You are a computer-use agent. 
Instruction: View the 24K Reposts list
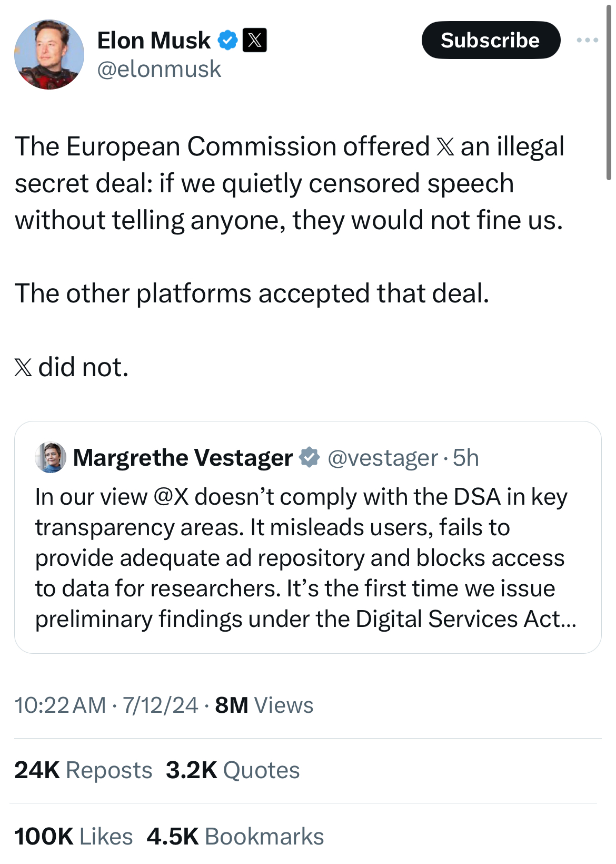click(83, 770)
